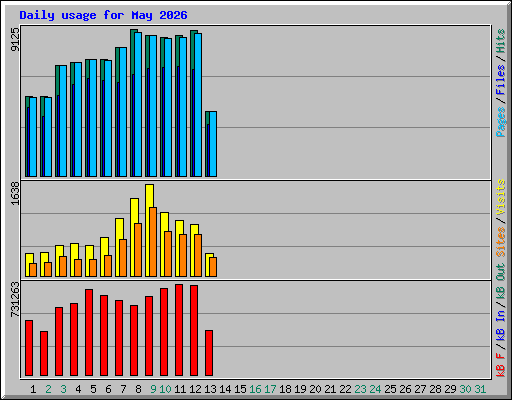Click the Sites legend label
This screenshot has width=512, height=400.
[501, 242]
